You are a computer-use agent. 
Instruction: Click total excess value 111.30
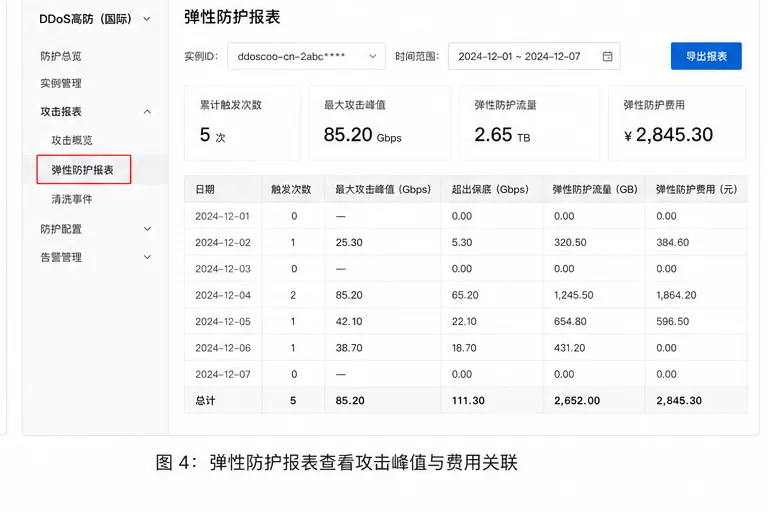pyautogui.click(x=468, y=401)
